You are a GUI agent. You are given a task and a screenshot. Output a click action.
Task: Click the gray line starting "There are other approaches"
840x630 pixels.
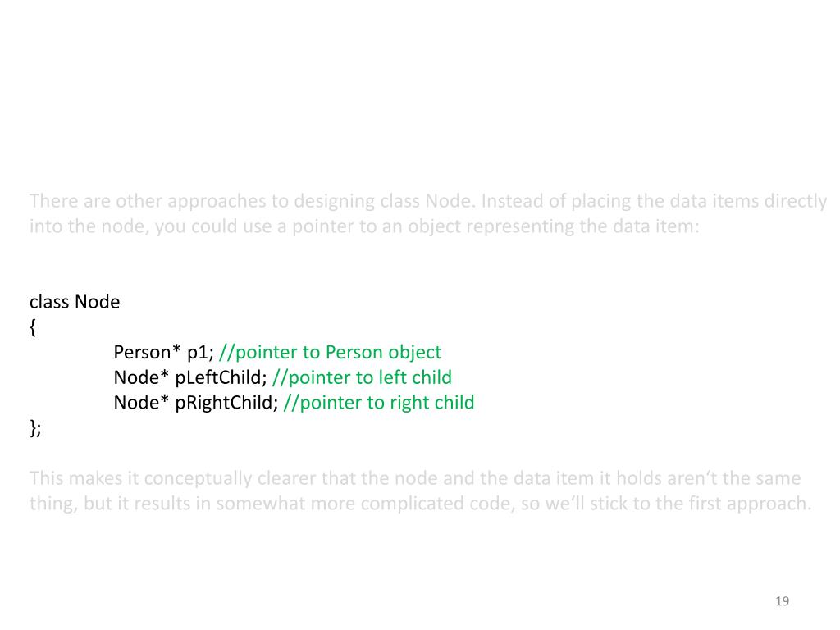coord(427,201)
